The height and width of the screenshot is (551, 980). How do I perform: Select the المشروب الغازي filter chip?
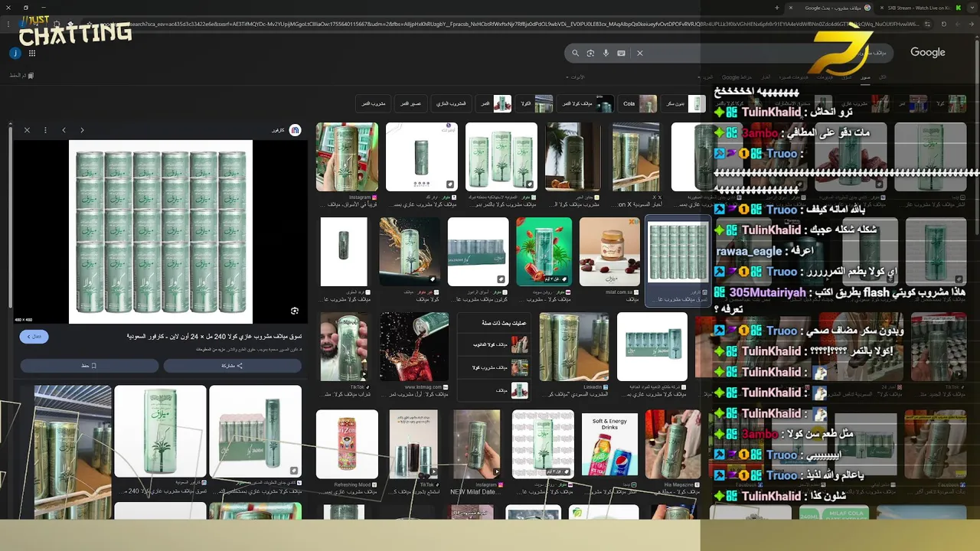pos(451,103)
